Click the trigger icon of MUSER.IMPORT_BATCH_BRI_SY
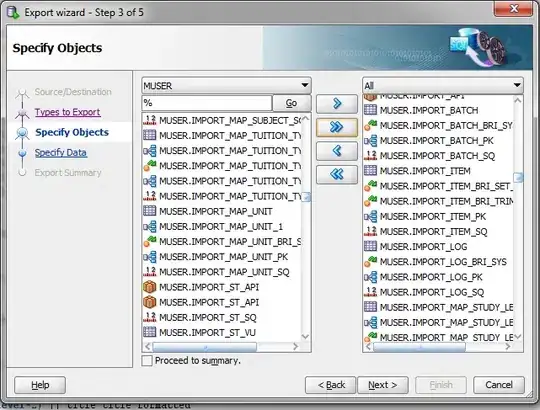Image resolution: width=540 pixels, height=410 pixels. 371,125
